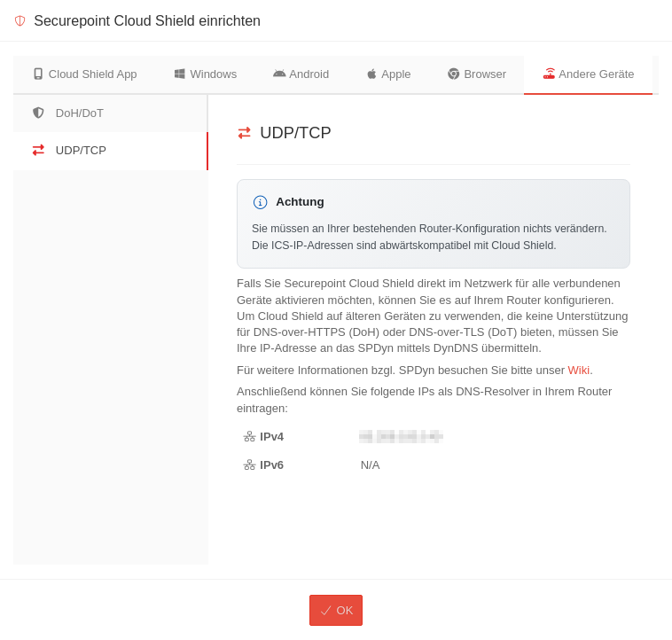Viewport: 672px width, 640px height.
Task: Click the Securepoint shield logo icon
Action: point(20,21)
